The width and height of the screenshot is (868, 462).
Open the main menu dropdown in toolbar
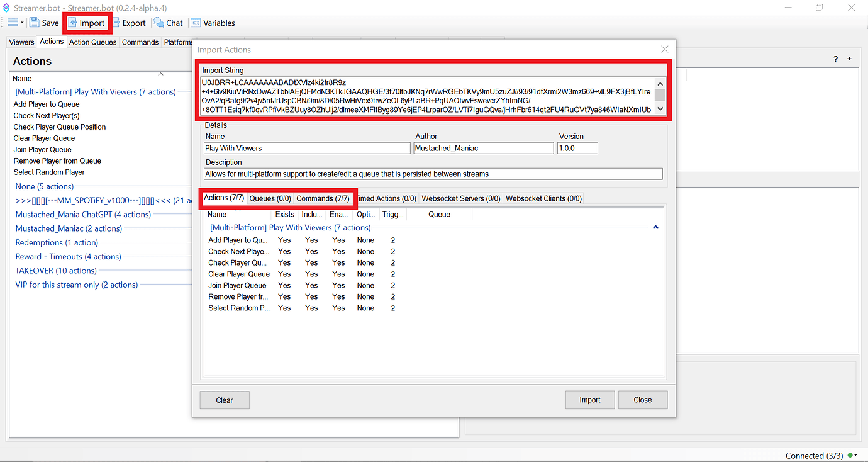(15, 23)
